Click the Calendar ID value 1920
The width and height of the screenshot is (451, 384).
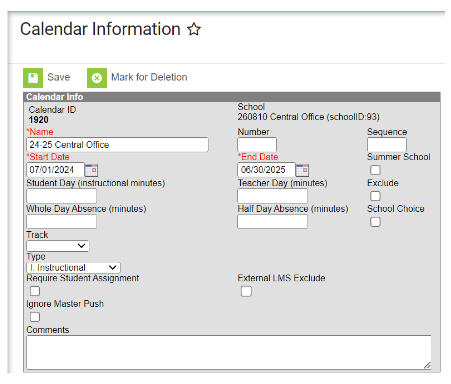[38, 120]
